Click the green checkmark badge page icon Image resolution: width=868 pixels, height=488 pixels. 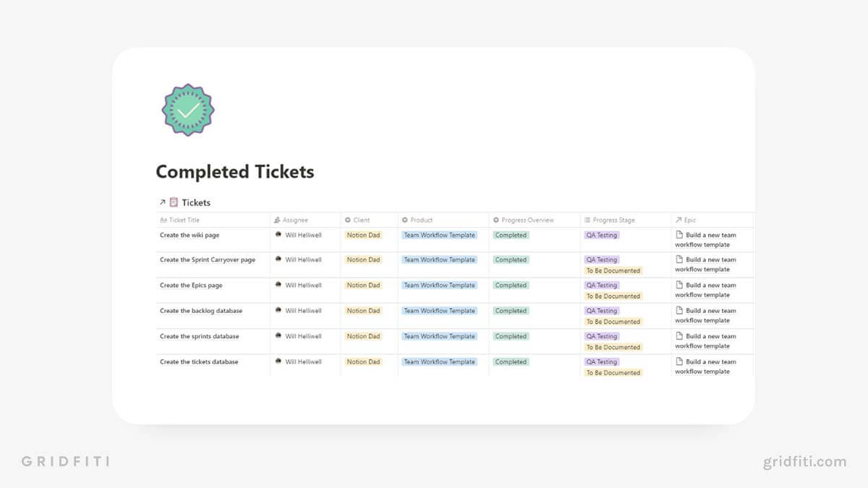click(187, 110)
